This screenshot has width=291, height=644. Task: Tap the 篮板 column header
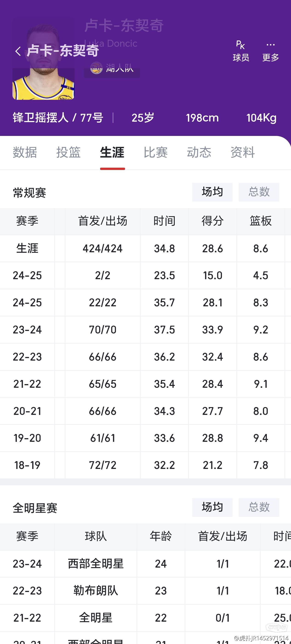coord(261,221)
